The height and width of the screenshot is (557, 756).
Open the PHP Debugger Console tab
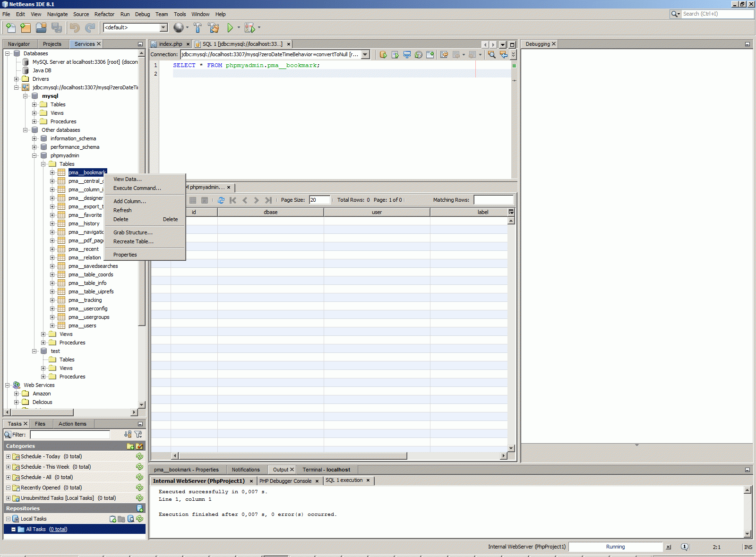coord(285,481)
